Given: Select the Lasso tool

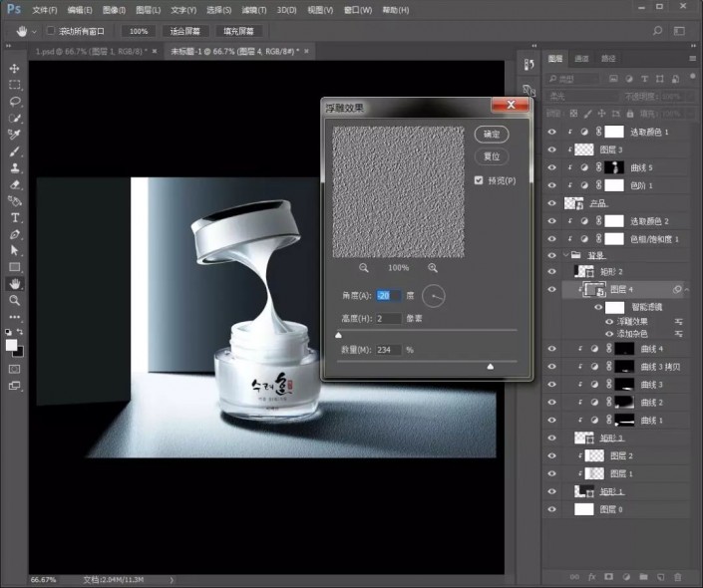Looking at the screenshot, I should pyautogui.click(x=15, y=102).
